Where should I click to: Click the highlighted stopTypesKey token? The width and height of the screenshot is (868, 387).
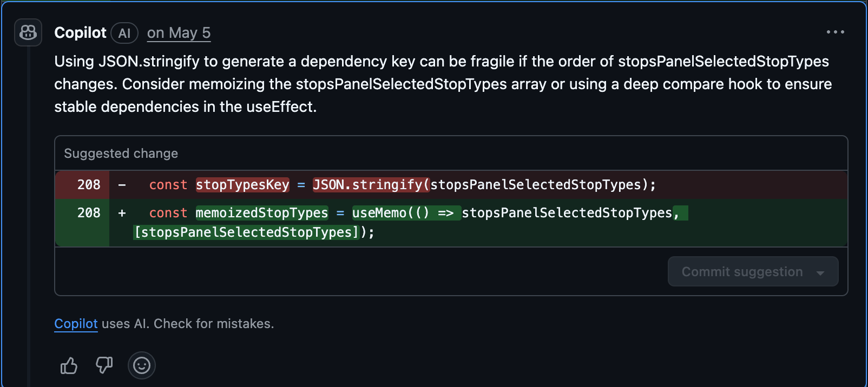click(242, 185)
